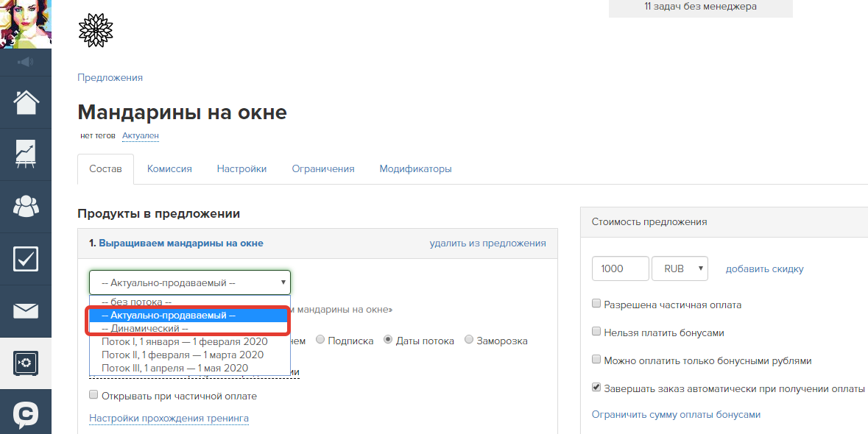This screenshot has height=434, width=868.
Task: Click the Актуален status link
Action: pos(141,135)
